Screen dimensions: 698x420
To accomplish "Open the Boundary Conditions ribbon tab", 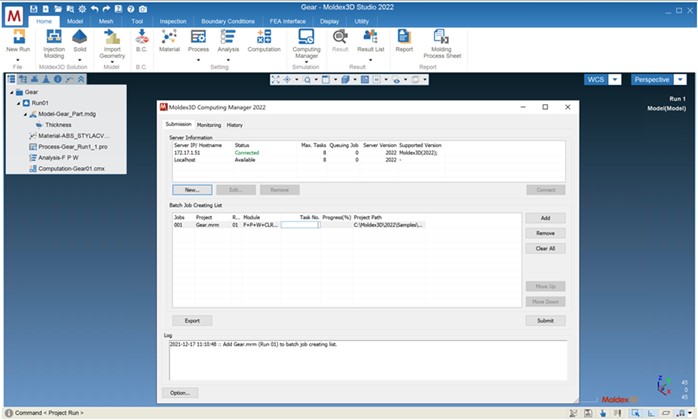I will click(x=227, y=21).
